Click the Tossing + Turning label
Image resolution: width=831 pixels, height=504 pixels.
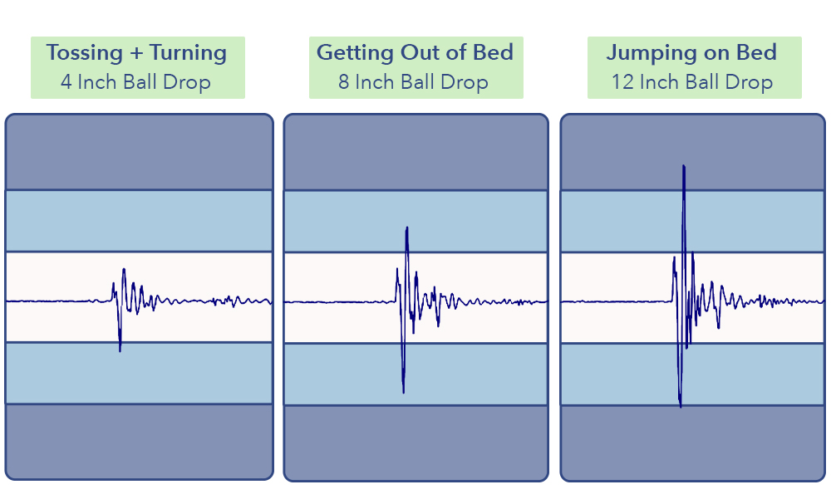(137, 52)
